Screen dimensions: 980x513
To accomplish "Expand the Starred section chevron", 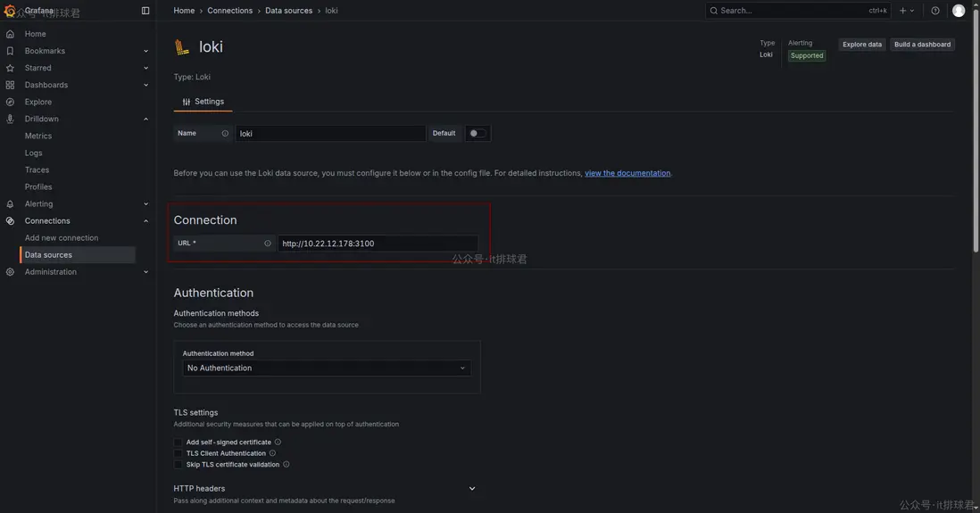I will (x=145, y=68).
